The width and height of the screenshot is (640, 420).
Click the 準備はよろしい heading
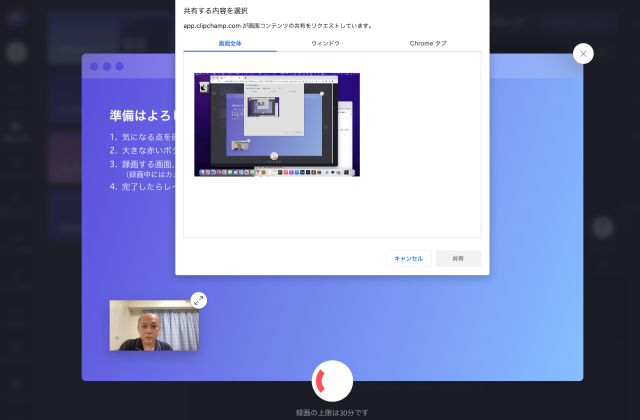pyautogui.click(x=142, y=115)
